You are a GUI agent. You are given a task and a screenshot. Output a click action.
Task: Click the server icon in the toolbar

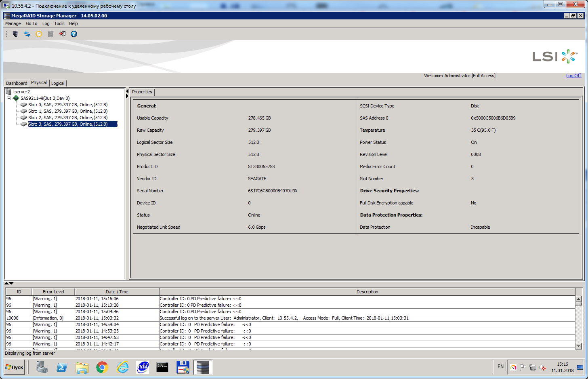[x=15, y=34]
